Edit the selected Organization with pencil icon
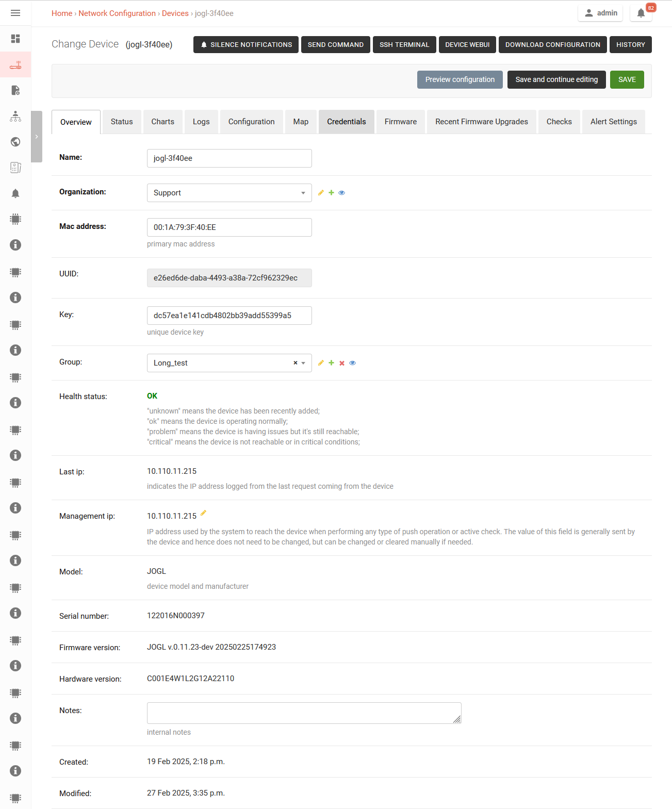The height and width of the screenshot is (809, 672). tap(321, 193)
